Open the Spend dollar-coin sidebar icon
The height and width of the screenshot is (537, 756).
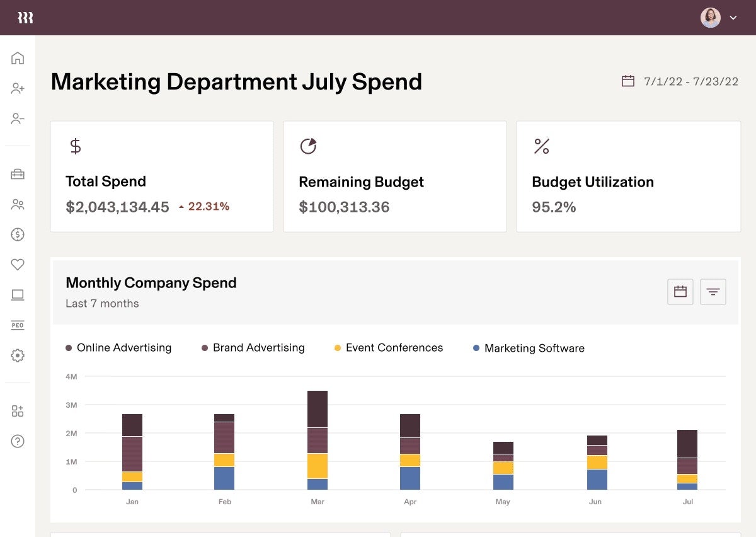click(x=18, y=234)
